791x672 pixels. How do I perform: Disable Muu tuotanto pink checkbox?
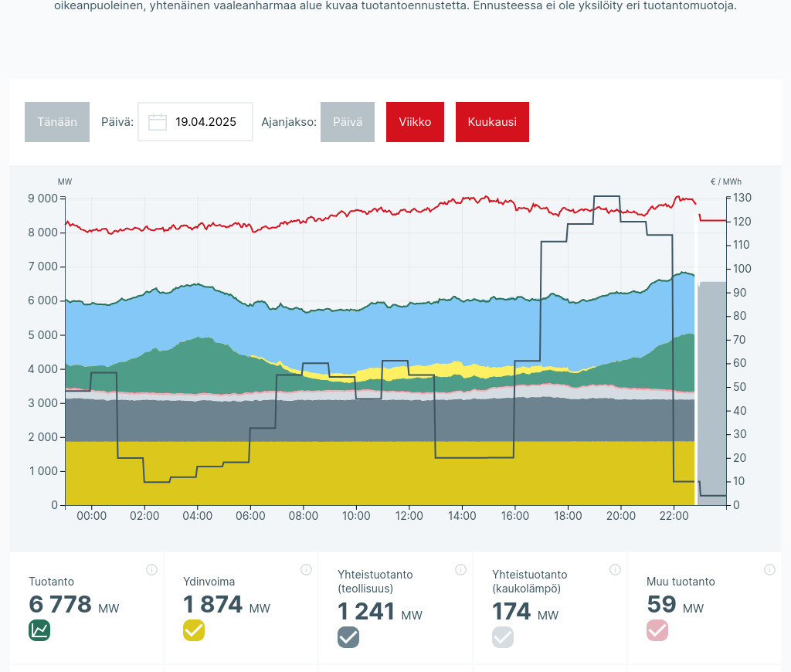657,630
